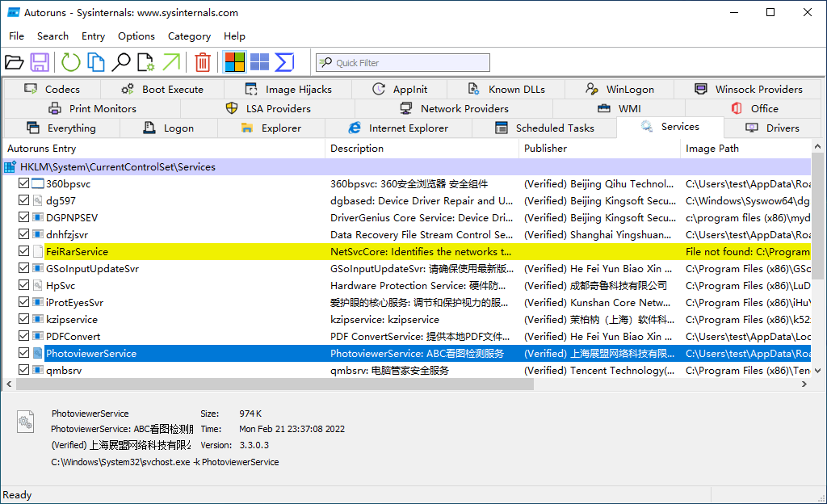Click into the Quick Filter field
This screenshot has height=504, width=827.
click(403, 63)
